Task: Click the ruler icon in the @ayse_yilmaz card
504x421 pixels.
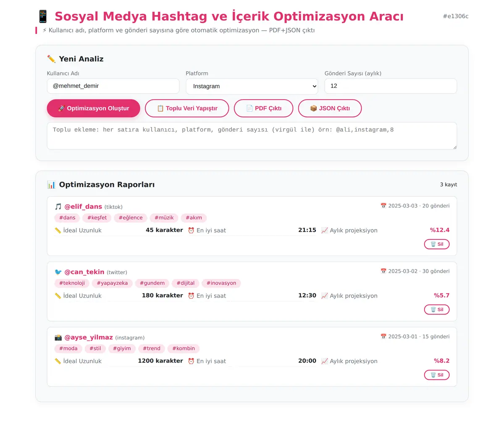Action: (58, 361)
